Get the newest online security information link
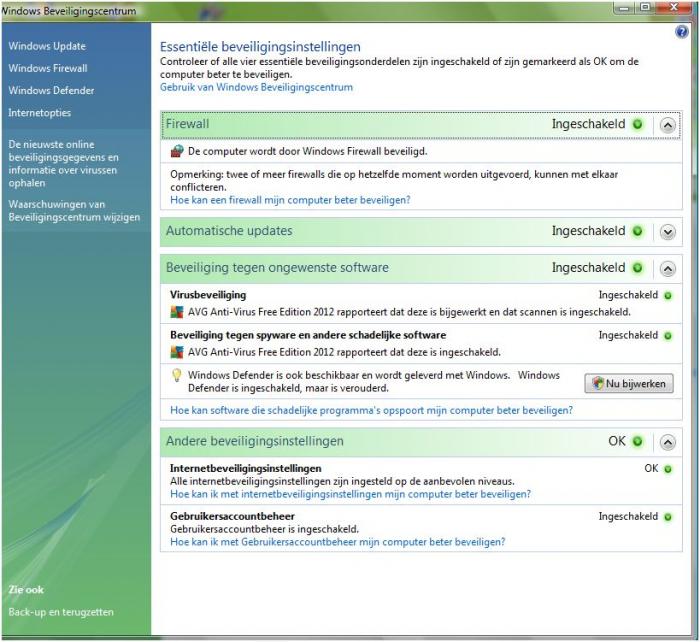The width and height of the screenshot is (700, 642). coord(63,164)
